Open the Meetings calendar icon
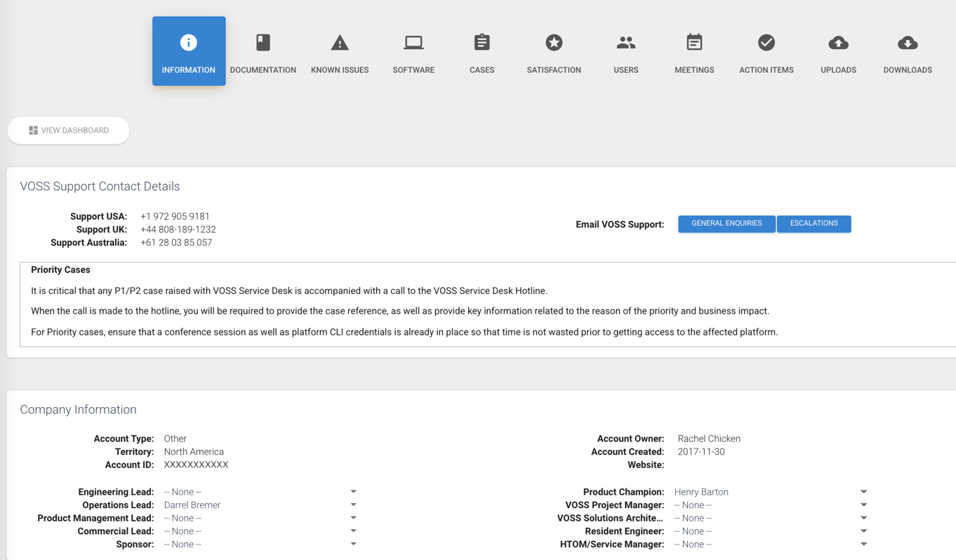 pos(694,43)
